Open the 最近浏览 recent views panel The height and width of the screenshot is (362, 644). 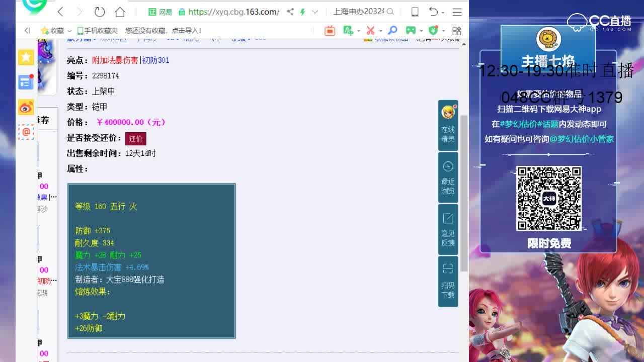click(x=448, y=177)
